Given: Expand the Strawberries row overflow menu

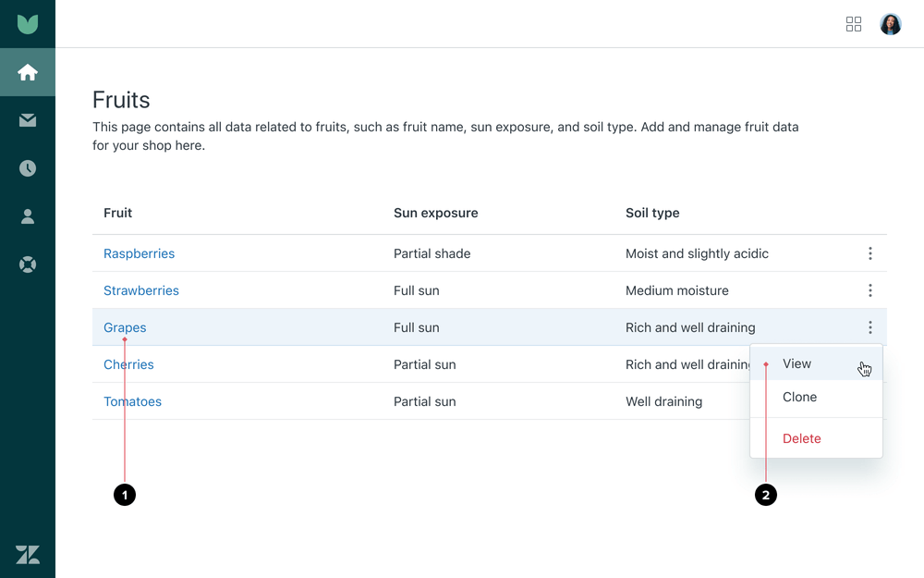Looking at the screenshot, I should pos(869,290).
